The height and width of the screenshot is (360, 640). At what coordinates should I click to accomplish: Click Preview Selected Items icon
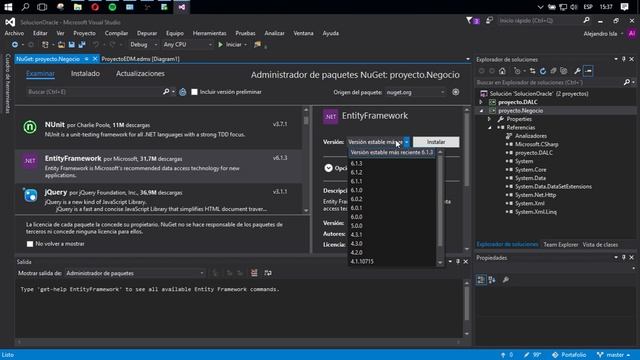click(588, 71)
